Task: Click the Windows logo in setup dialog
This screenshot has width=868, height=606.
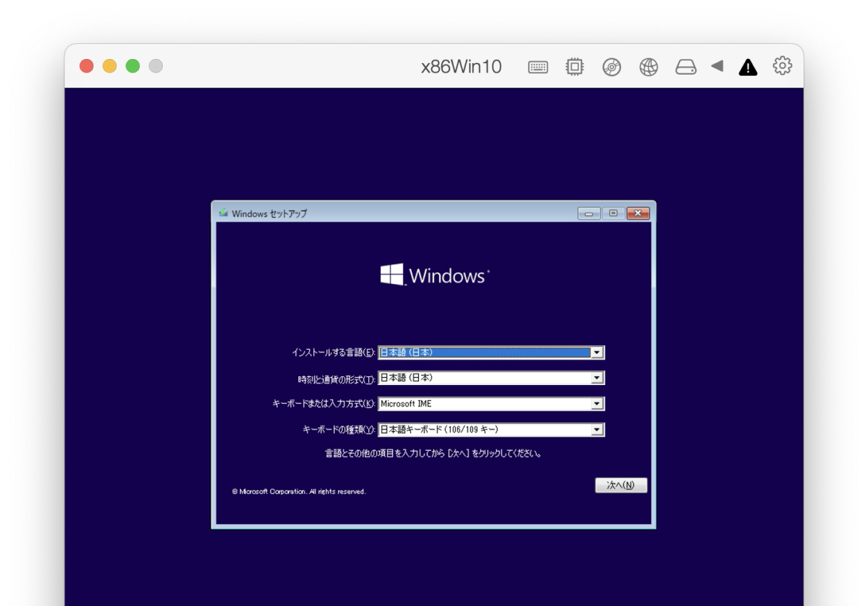Action: [435, 275]
